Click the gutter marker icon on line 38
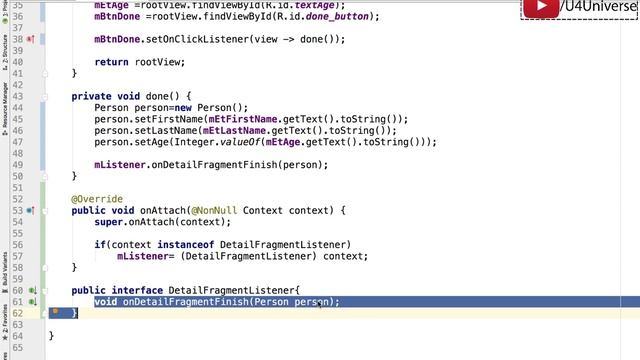Viewport: 640px width, 360px height. [31, 39]
